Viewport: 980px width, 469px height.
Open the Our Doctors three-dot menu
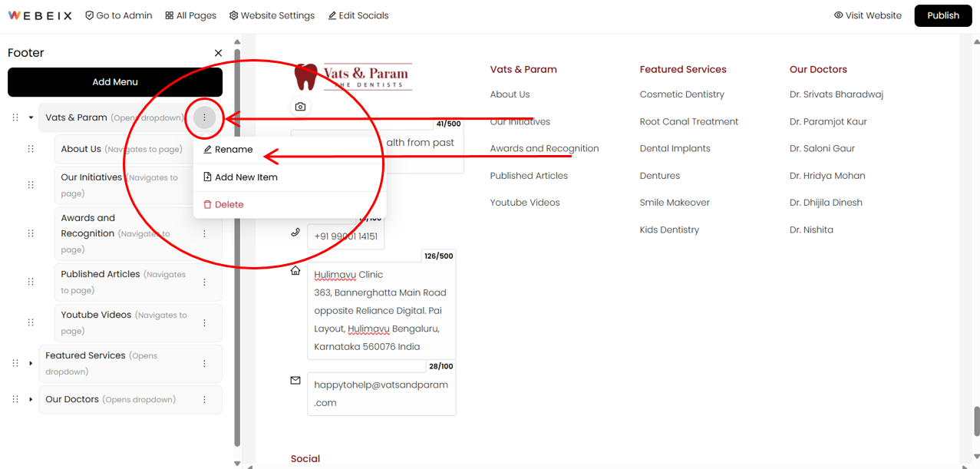[x=204, y=399]
